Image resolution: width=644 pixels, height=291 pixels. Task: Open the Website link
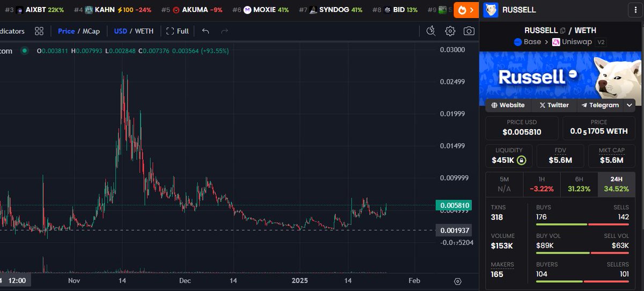[508, 105]
